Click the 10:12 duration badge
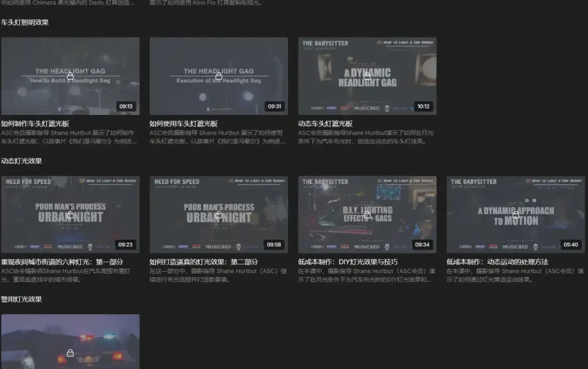Viewport: 588px width, 369px height. [x=423, y=106]
